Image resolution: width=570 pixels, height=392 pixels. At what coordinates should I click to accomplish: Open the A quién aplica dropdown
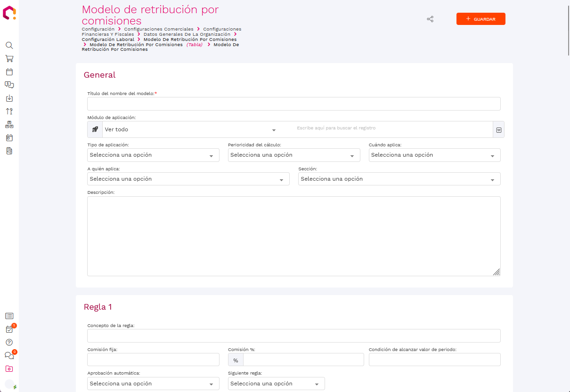pos(188,179)
